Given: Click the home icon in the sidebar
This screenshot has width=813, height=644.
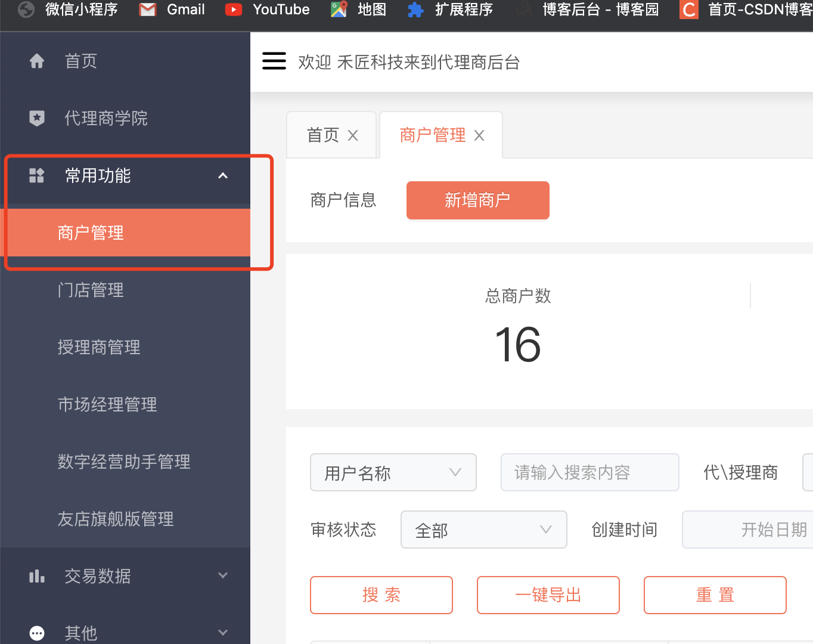Looking at the screenshot, I should pyautogui.click(x=37, y=61).
